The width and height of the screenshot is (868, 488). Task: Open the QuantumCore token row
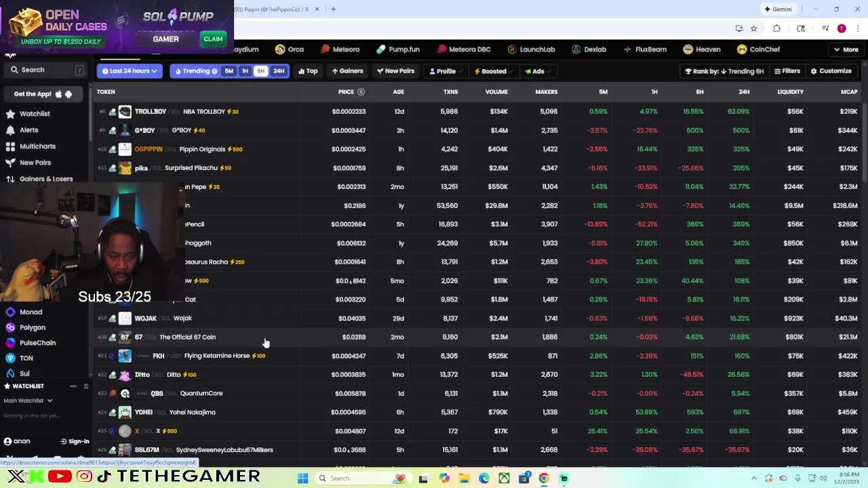pyautogui.click(x=478, y=394)
